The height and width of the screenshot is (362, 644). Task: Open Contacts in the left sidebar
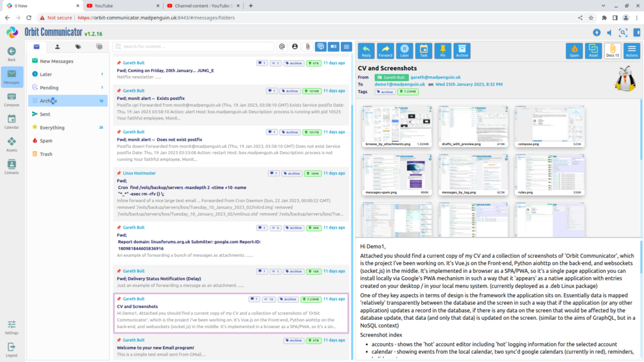tap(11, 167)
